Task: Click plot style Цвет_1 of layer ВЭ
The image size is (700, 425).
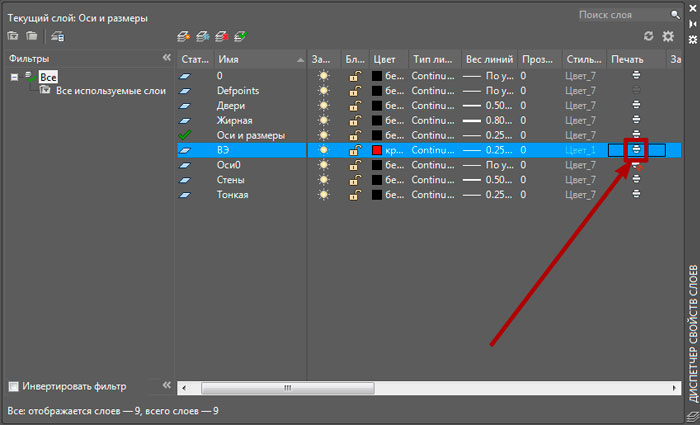Action: (580, 150)
